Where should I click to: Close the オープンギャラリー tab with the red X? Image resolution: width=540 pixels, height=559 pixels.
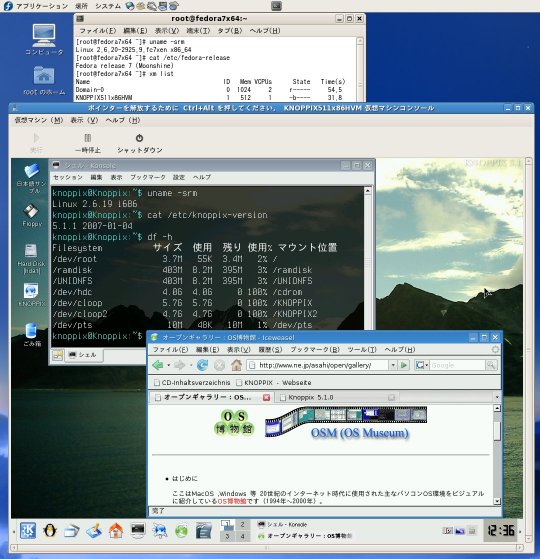(x=266, y=397)
